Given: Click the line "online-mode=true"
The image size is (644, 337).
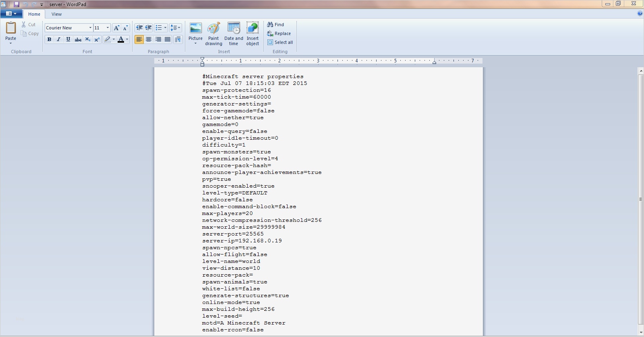Looking at the screenshot, I should (x=231, y=302).
